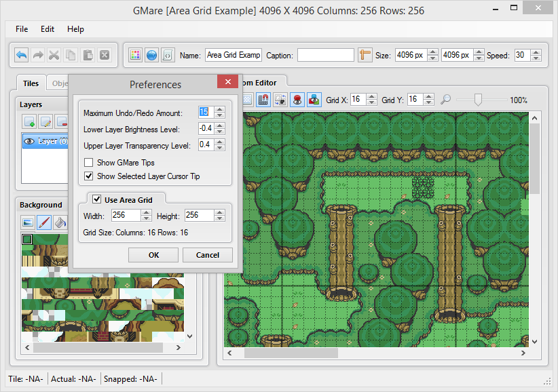
Task: Decrease area grid Height spinner
Action: tap(219, 218)
